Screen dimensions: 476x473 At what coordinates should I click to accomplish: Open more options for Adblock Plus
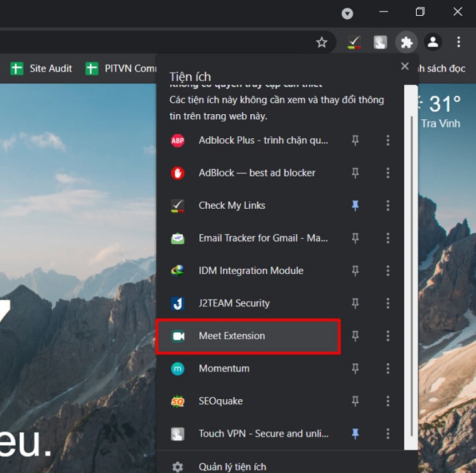point(388,141)
